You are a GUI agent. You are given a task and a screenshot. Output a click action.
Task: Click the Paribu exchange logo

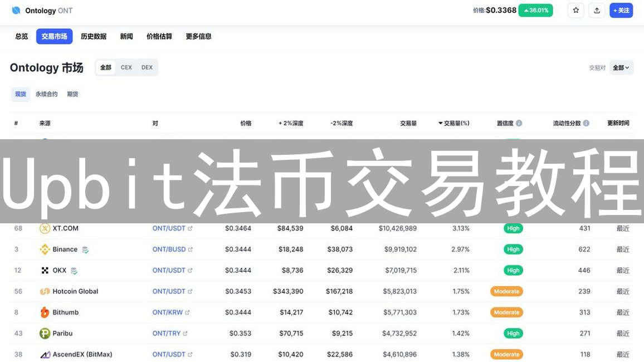[45, 333]
